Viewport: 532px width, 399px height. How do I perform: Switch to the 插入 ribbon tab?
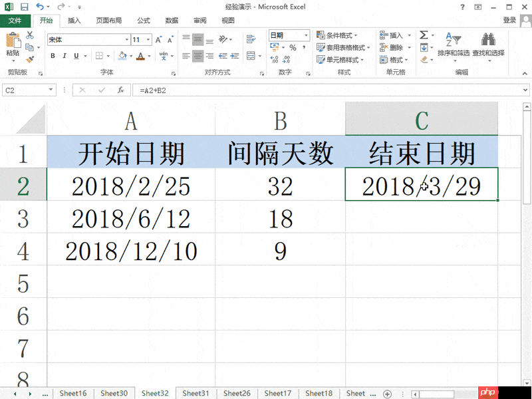click(74, 21)
